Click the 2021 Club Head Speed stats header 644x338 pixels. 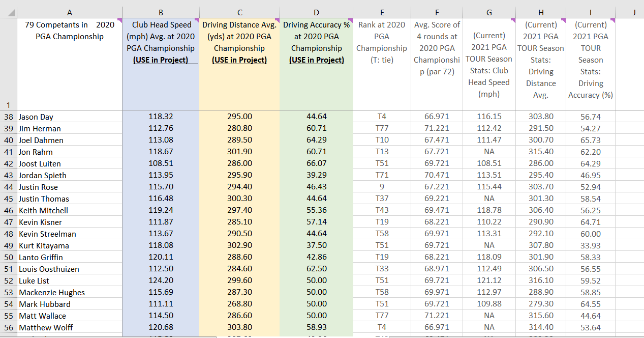point(489,64)
